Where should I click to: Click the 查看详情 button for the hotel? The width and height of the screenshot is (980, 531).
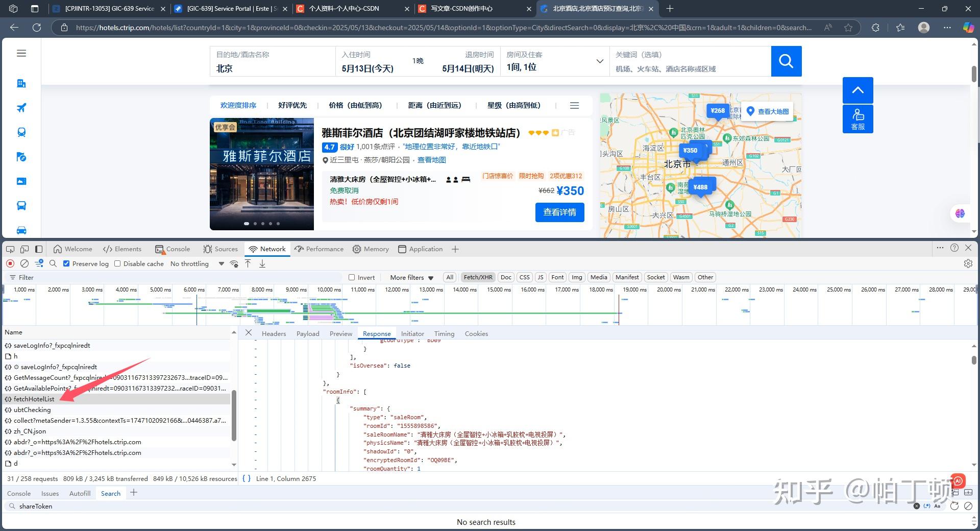coord(559,212)
